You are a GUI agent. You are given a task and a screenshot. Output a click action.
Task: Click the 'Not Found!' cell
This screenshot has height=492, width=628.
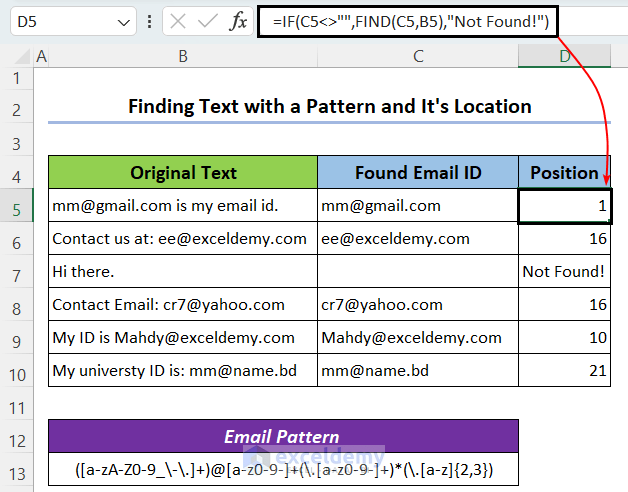point(564,272)
